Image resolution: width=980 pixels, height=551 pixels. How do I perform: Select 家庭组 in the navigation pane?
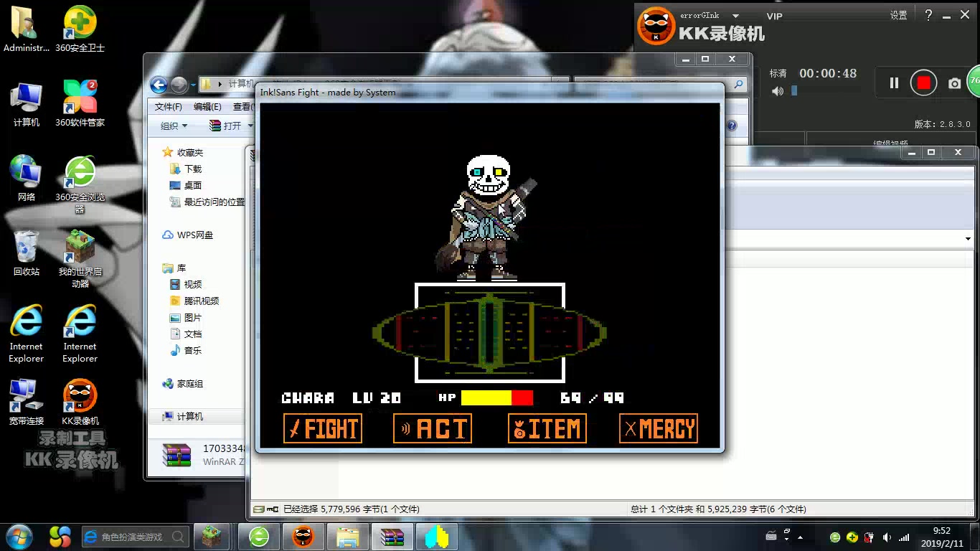tap(183, 384)
